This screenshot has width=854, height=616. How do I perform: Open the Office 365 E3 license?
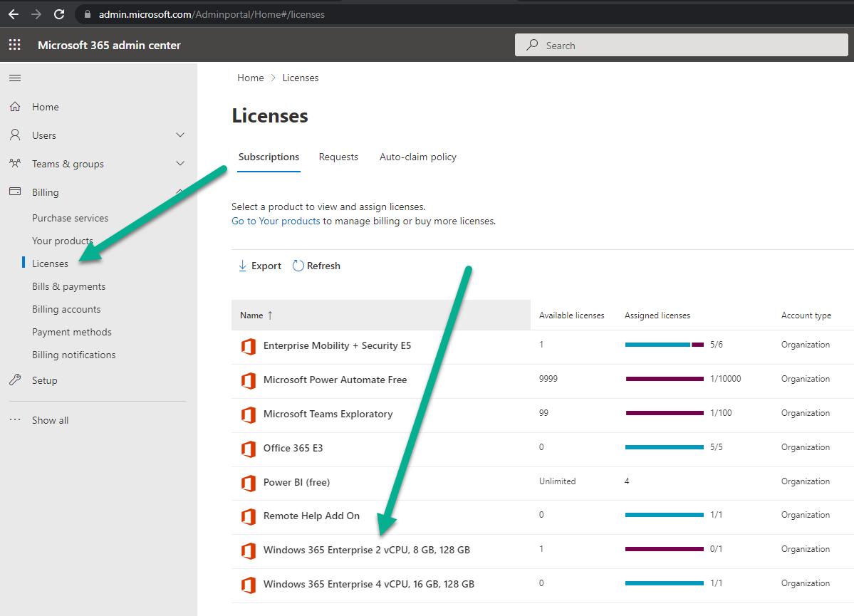(x=293, y=448)
